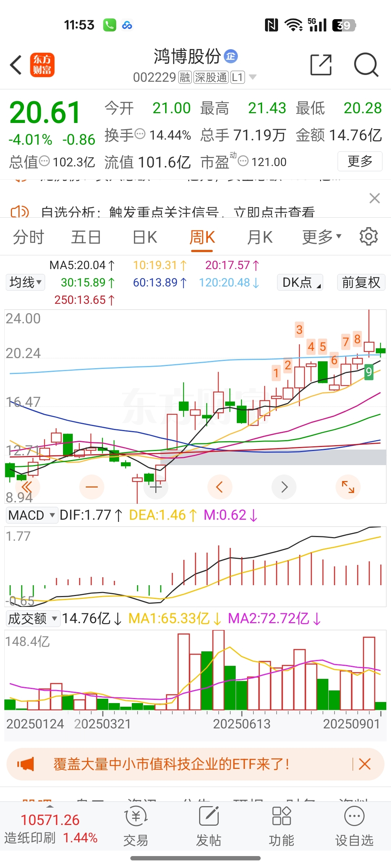
Task: Expand the 均线 indicator dropdown
Action: pyautogui.click(x=25, y=282)
